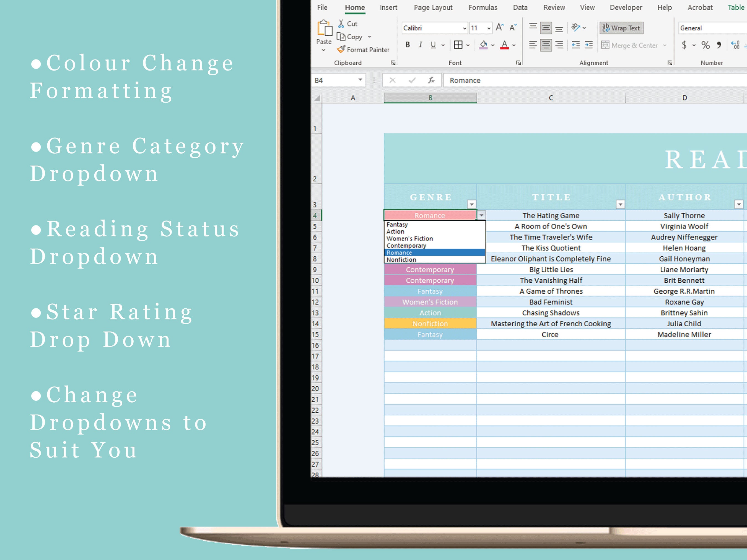Open the TITLE column filter dropdown
This screenshot has width=747, height=560.
click(620, 204)
